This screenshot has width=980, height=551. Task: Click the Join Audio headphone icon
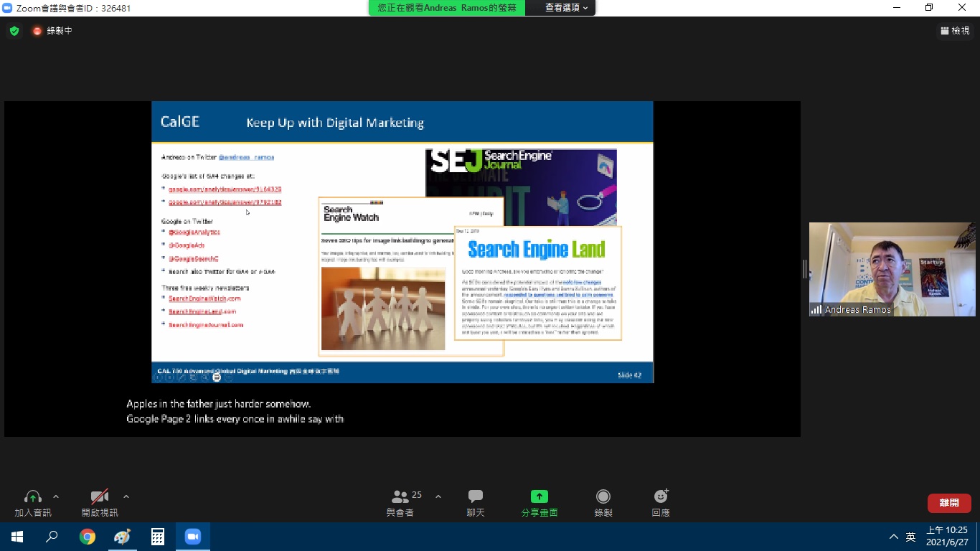33,497
